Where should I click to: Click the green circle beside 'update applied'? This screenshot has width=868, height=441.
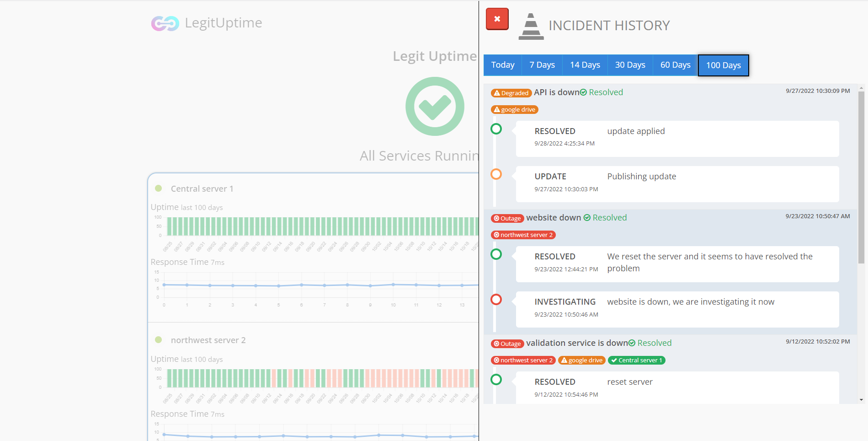496,129
